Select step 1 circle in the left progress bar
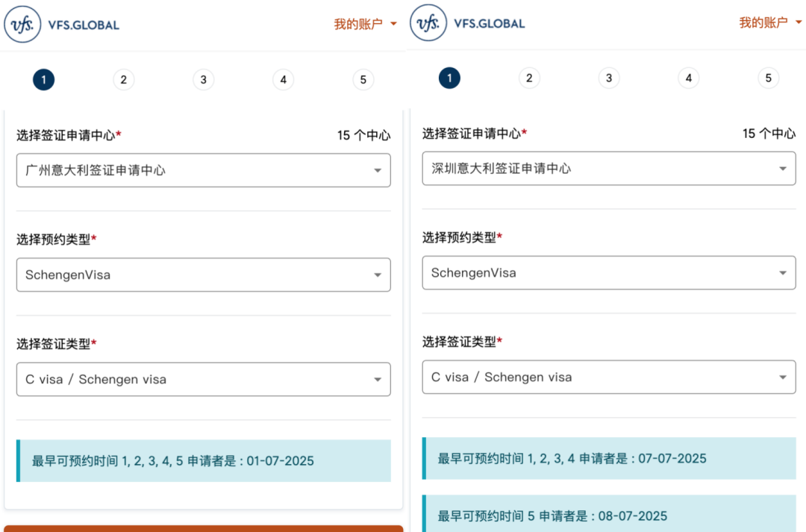Image resolution: width=806 pixels, height=532 pixels. [x=43, y=79]
